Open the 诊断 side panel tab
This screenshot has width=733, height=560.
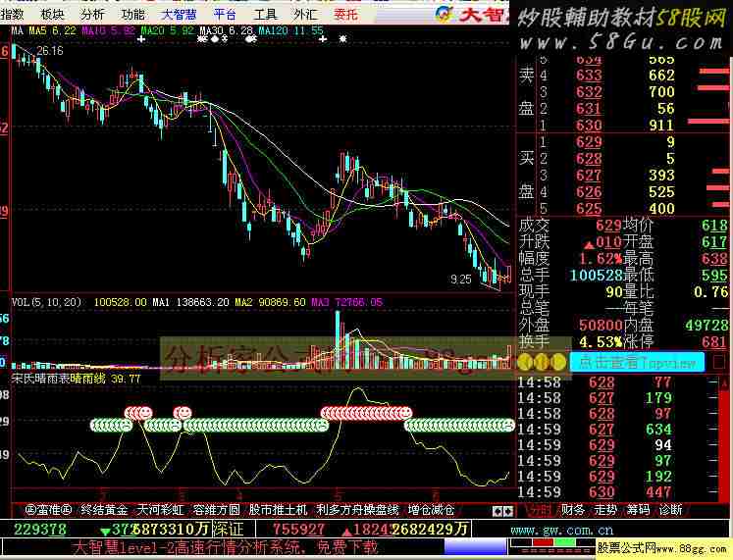671,510
